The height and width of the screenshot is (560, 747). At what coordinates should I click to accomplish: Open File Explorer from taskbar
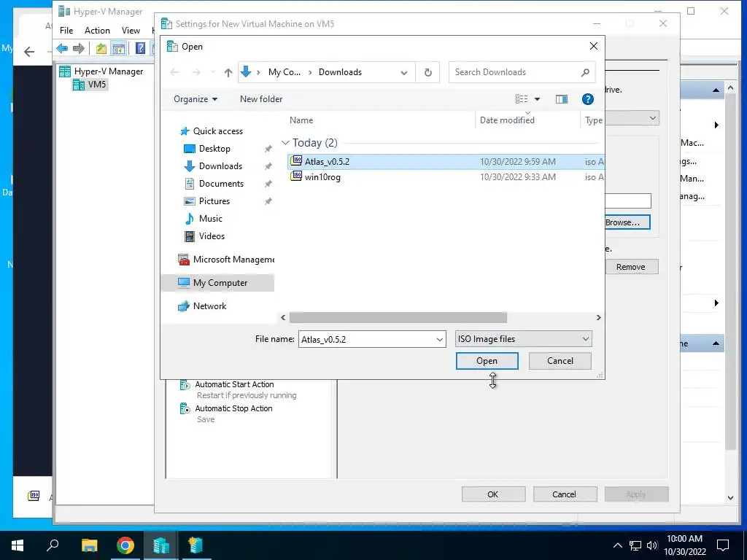(x=89, y=545)
